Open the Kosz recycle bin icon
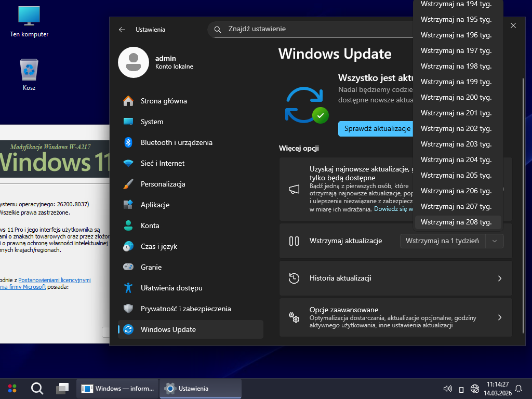Viewport: 532px width, 399px height. (x=29, y=74)
